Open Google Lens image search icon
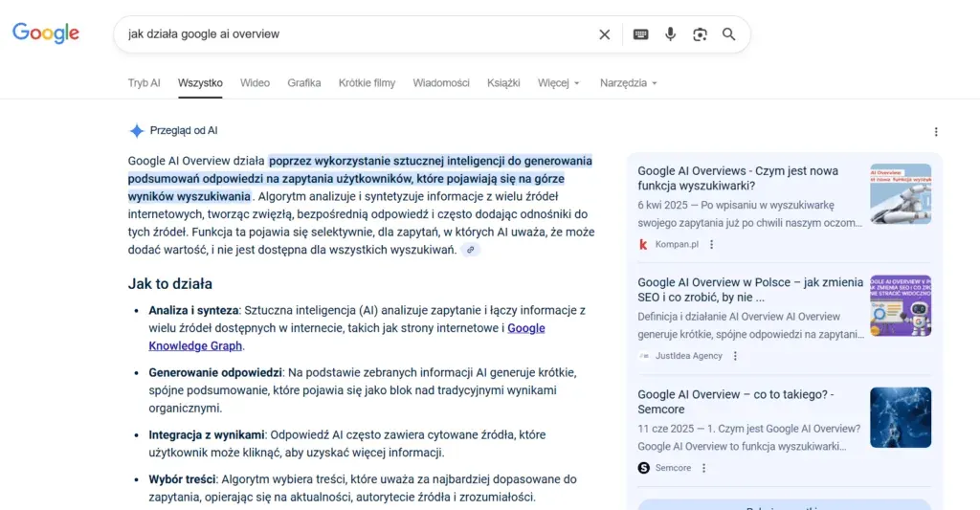The width and height of the screenshot is (980, 510). tap(700, 34)
